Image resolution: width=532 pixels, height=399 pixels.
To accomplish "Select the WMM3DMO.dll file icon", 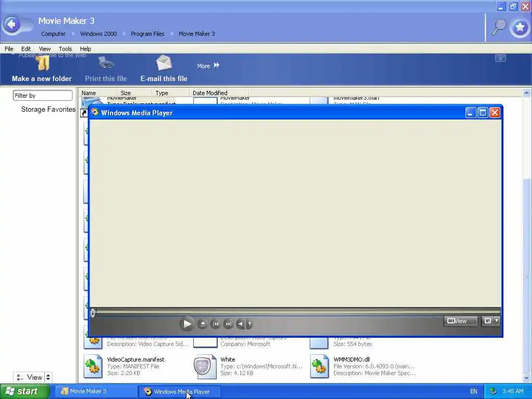I will tap(320, 366).
